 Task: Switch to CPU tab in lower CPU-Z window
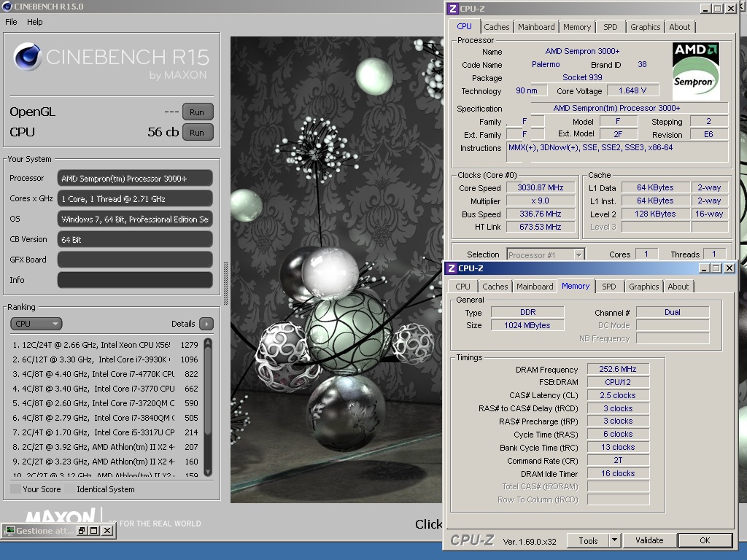tap(462, 287)
